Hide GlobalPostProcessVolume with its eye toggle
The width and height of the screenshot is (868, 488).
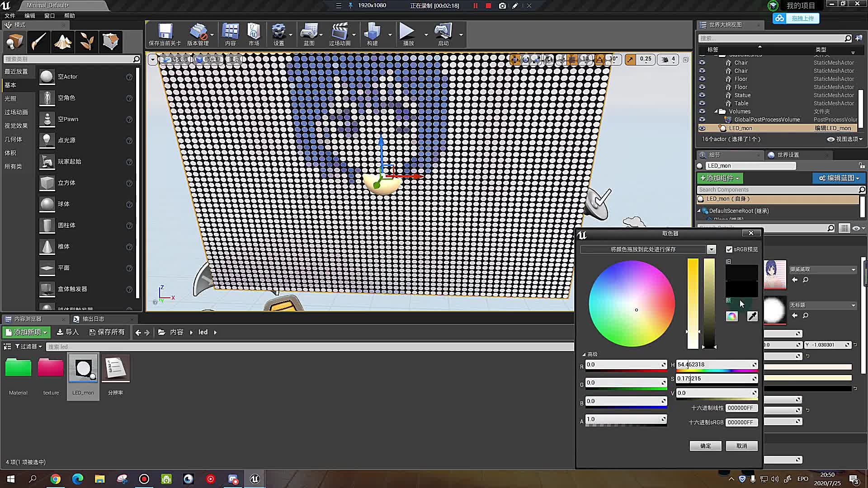tap(702, 119)
